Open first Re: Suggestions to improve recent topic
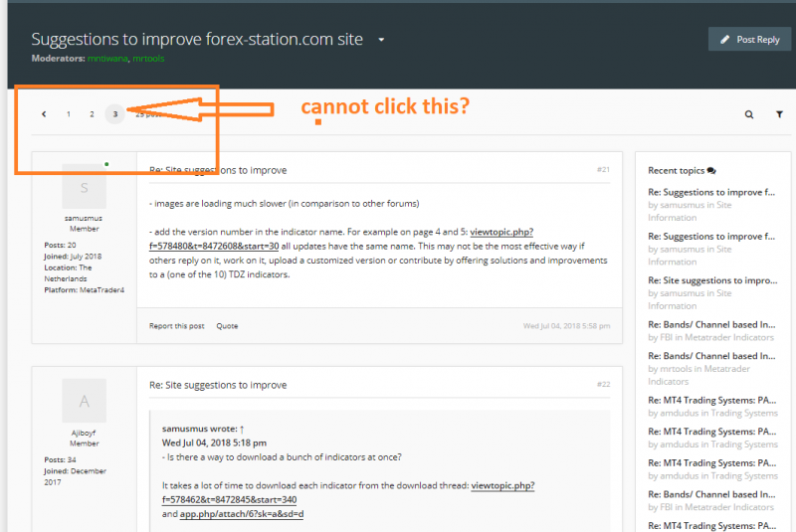This screenshot has width=796, height=532. (x=711, y=192)
